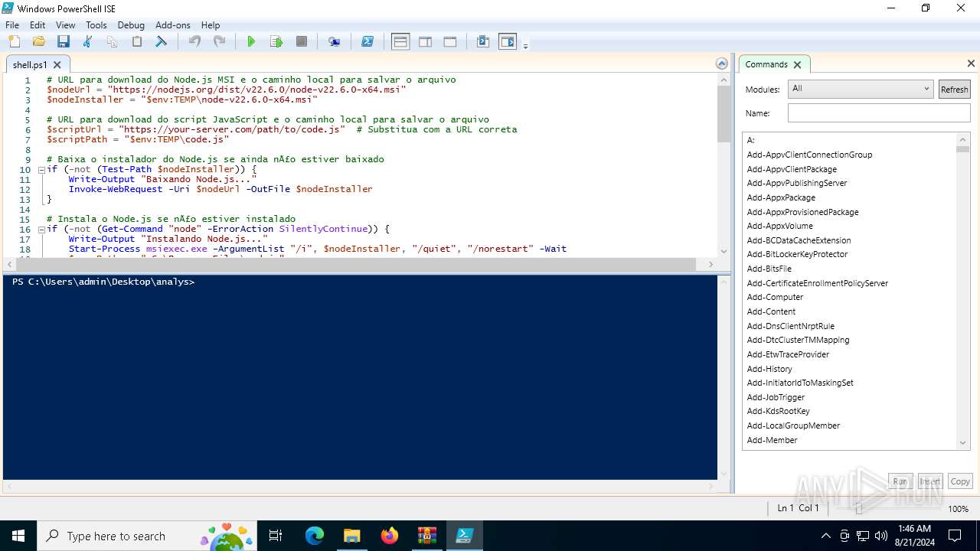Open the View menu
Screen dimensions: 980x551
(66, 24)
